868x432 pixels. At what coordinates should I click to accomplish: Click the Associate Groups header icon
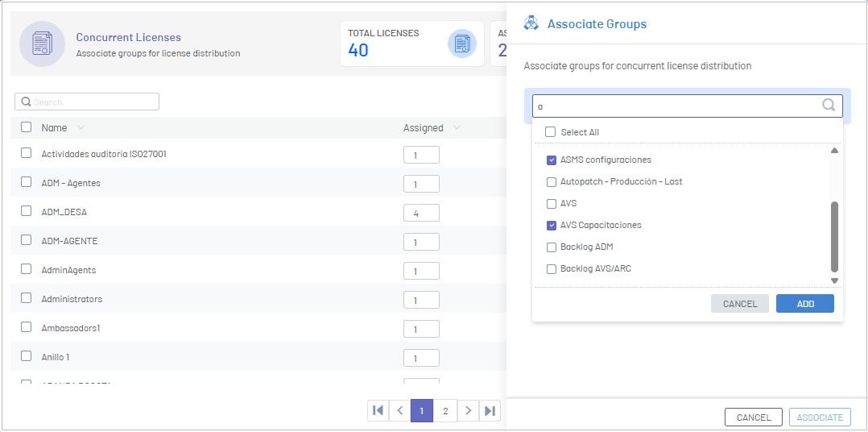[x=531, y=24]
